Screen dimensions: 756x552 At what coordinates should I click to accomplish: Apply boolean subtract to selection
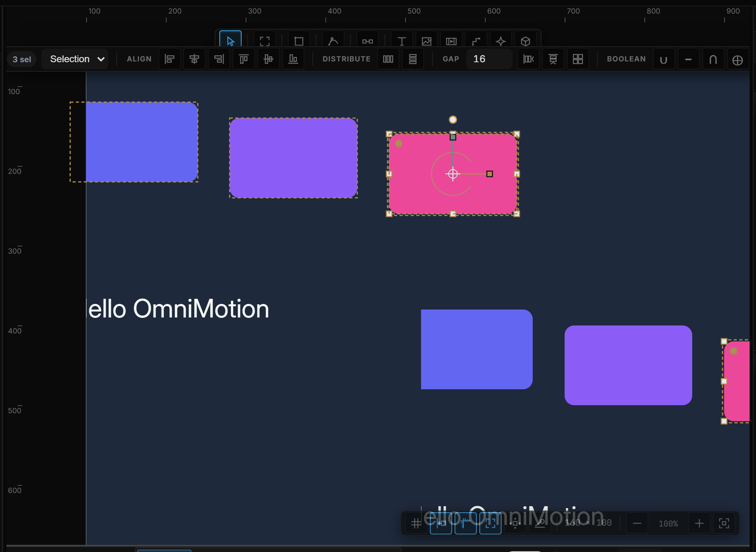click(688, 59)
